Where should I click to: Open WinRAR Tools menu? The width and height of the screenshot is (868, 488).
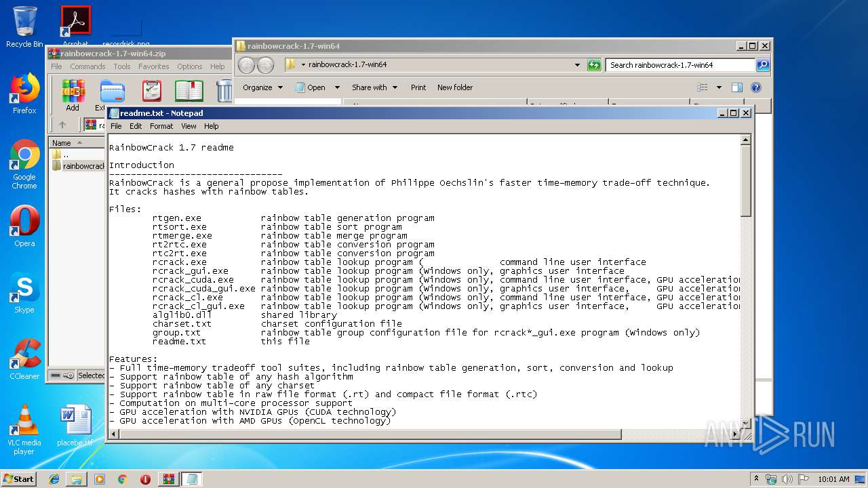[122, 66]
